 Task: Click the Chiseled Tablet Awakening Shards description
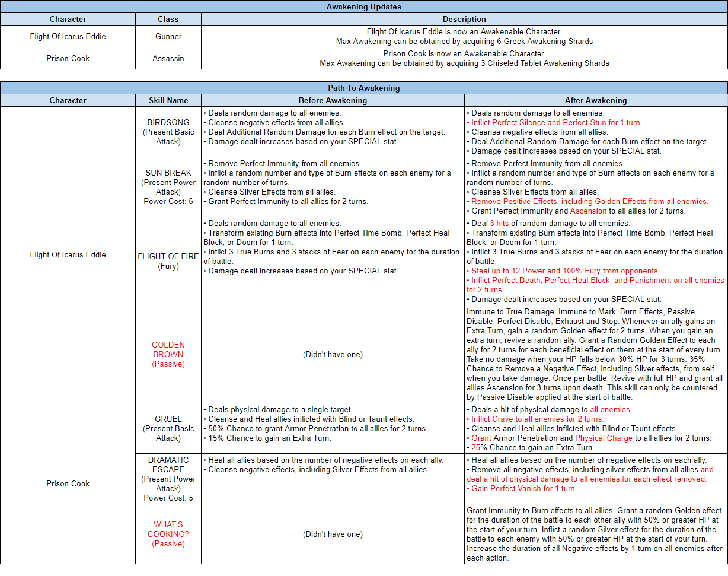[464, 63]
